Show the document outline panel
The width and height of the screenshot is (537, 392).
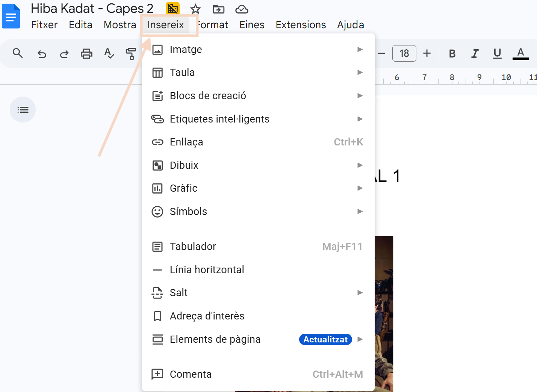point(23,110)
